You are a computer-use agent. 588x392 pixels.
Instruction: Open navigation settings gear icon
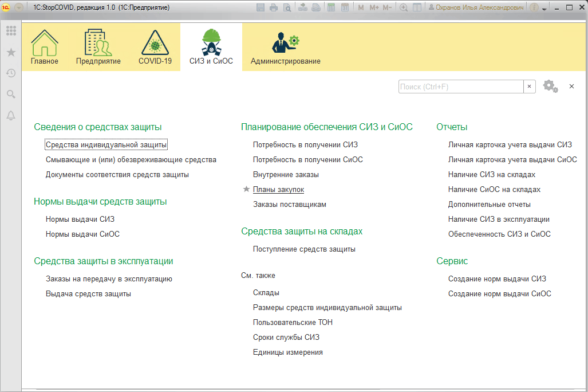point(550,87)
